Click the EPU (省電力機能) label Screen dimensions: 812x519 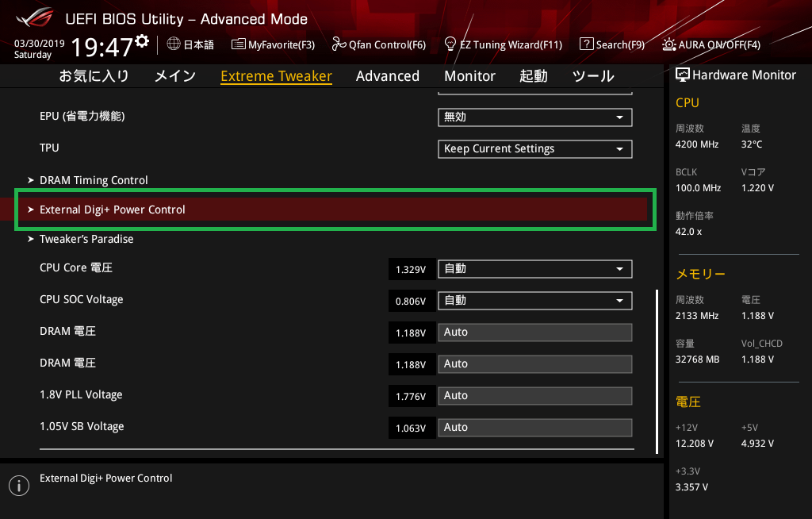pos(82,116)
